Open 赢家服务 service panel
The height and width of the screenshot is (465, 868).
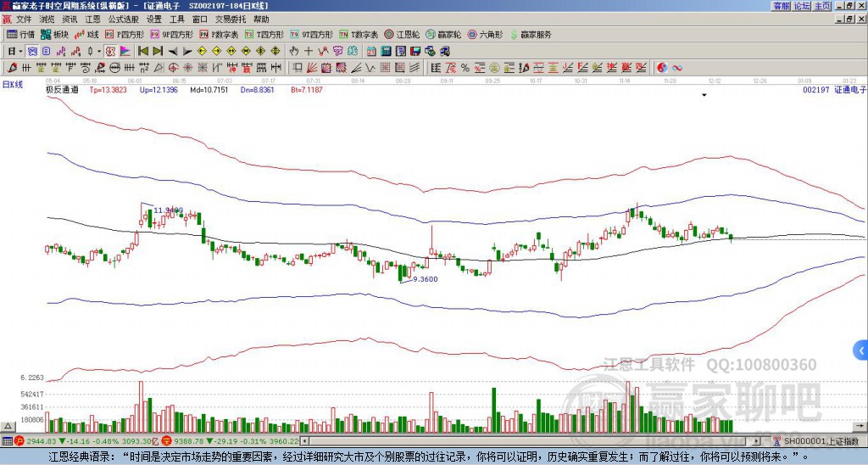[531, 34]
